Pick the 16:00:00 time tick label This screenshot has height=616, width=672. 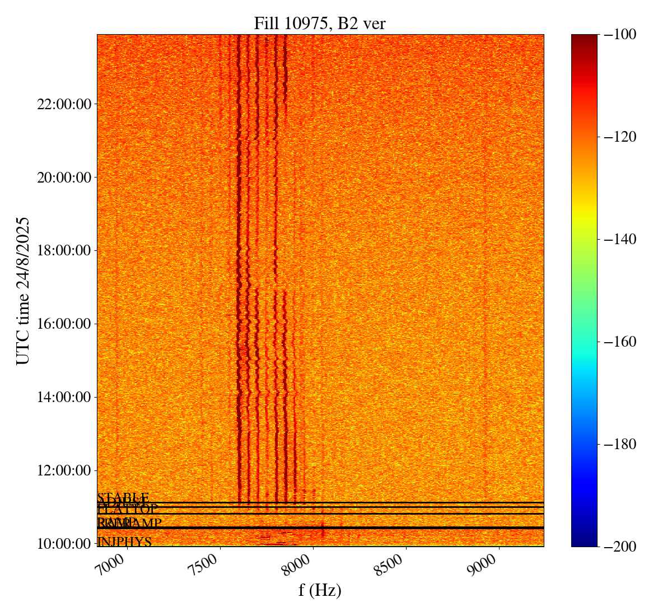(63, 324)
